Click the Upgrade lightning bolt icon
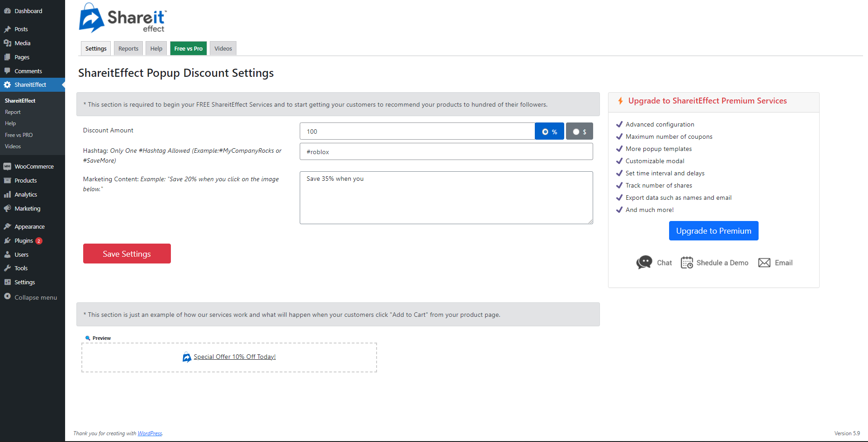Image resolution: width=868 pixels, height=442 pixels. click(x=621, y=101)
